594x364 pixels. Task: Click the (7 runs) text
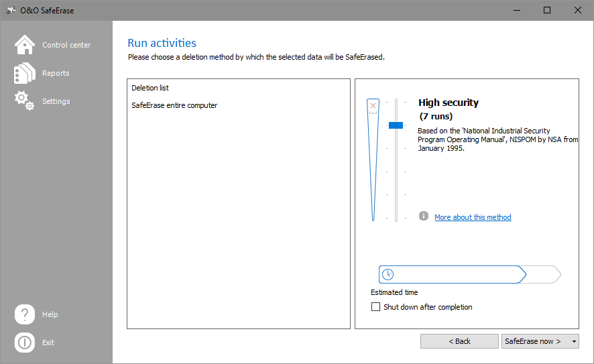[x=436, y=116]
